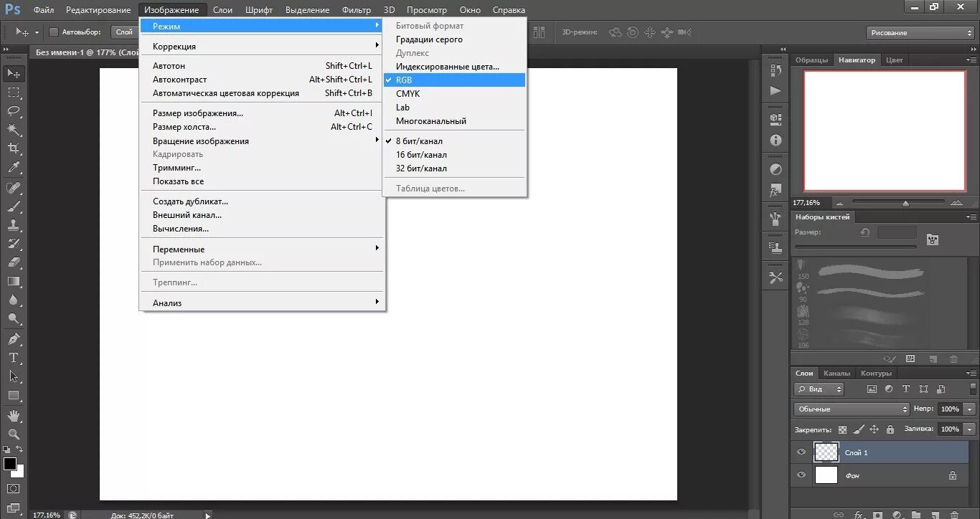980x519 pixels.
Task: Open the Actions panel play icon
Action: [x=776, y=91]
